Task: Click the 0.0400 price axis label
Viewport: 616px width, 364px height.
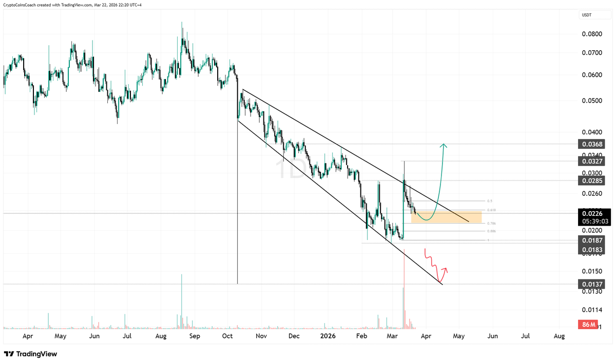Action: 591,132
